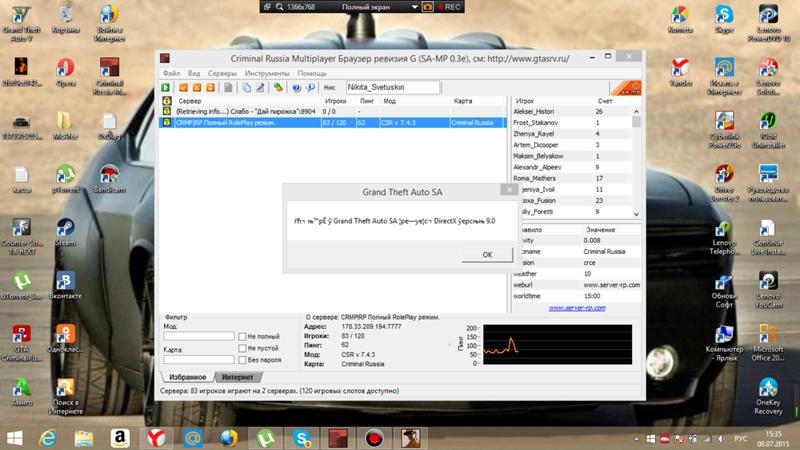Viewport: 800px width, 450px height.
Task: Click the SA-MP logo in the toolbar
Action: click(626, 88)
